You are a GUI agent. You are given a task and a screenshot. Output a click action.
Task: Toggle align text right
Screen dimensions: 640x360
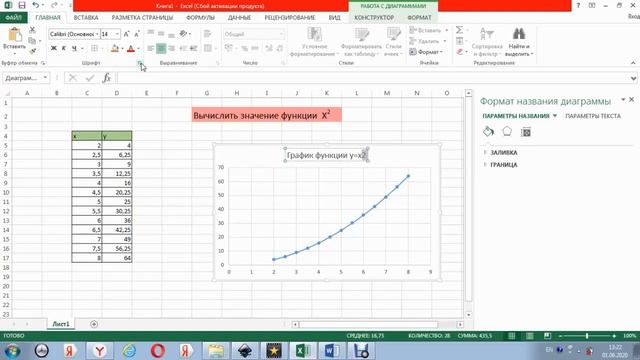[x=171, y=48]
